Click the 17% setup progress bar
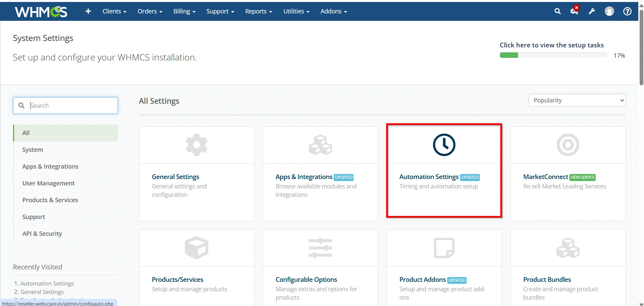Screen dimensions: 644x306 click(x=553, y=55)
